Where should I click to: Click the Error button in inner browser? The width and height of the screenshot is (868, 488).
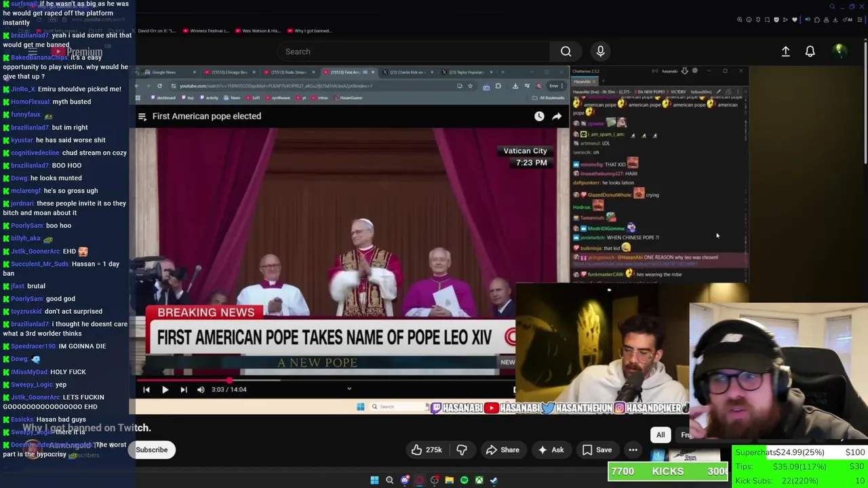pyautogui.click(x=555, y=86)
